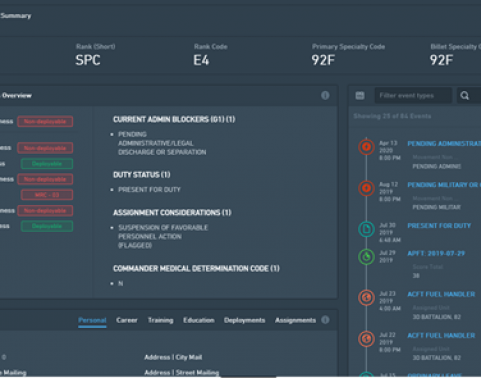
Task: Open the APFT: 2019-07-29 event link
Action: [x=436, y=254]
